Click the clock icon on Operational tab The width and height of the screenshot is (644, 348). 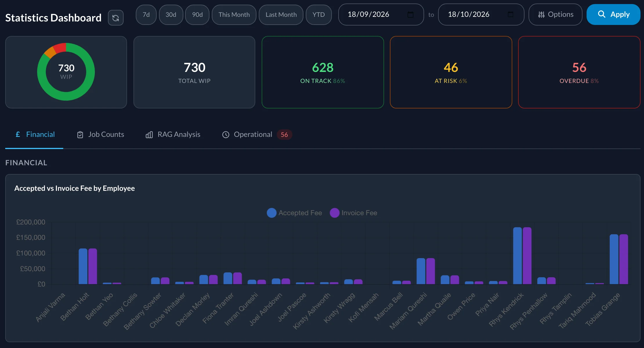point(226,135)
